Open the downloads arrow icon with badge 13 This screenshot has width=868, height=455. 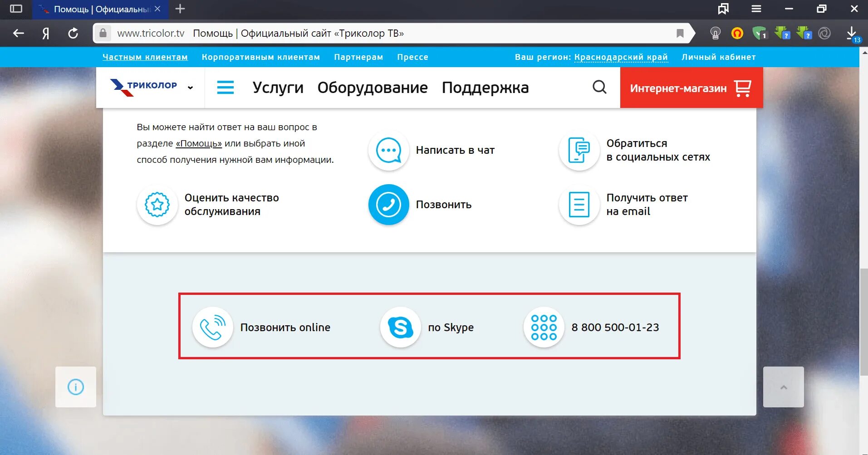(x=853, y=34)
